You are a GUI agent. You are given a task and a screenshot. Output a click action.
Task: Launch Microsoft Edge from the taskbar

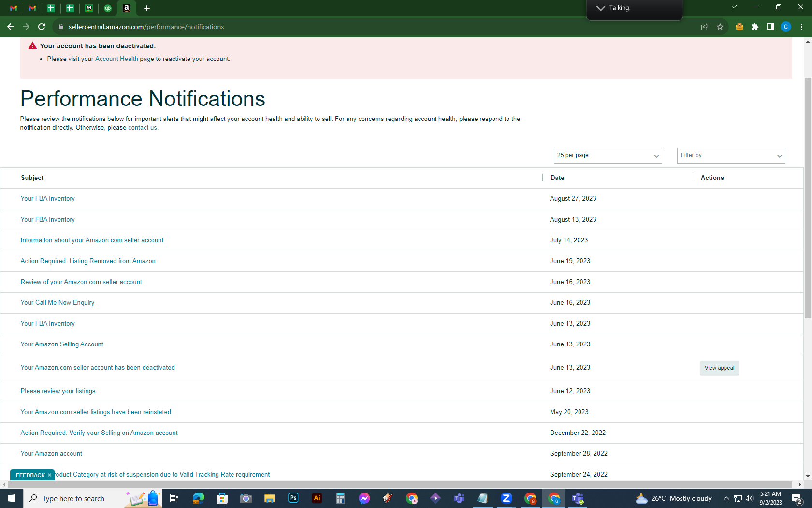(198, 498)
